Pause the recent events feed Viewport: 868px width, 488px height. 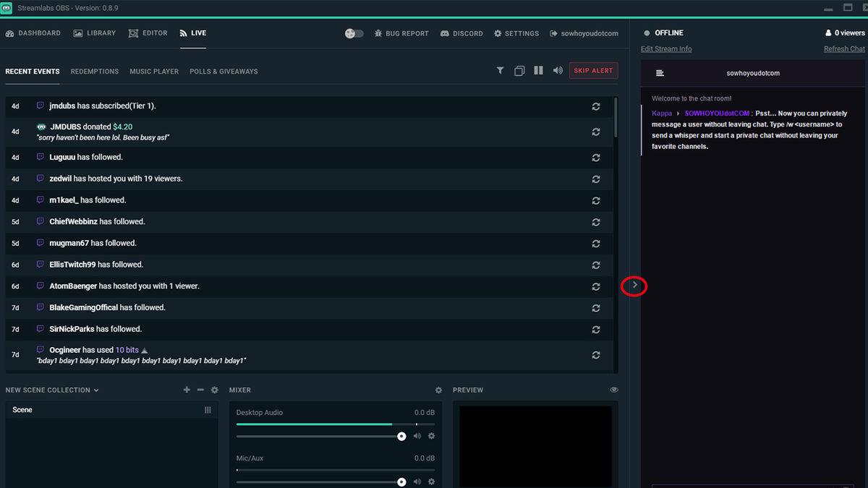(538, 70)
